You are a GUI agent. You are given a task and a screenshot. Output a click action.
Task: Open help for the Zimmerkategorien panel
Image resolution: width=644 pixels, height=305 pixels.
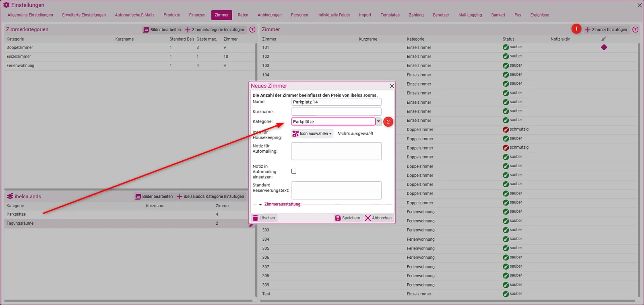point(252,29)
